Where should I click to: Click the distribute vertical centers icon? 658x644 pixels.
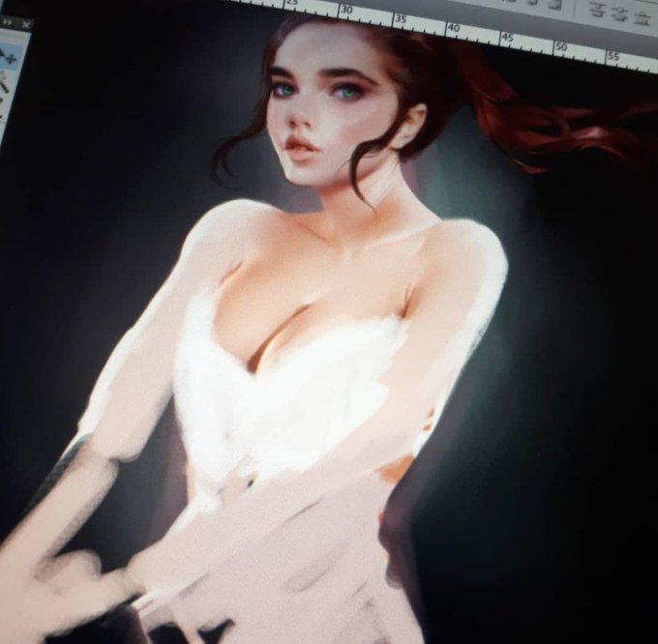619,14
